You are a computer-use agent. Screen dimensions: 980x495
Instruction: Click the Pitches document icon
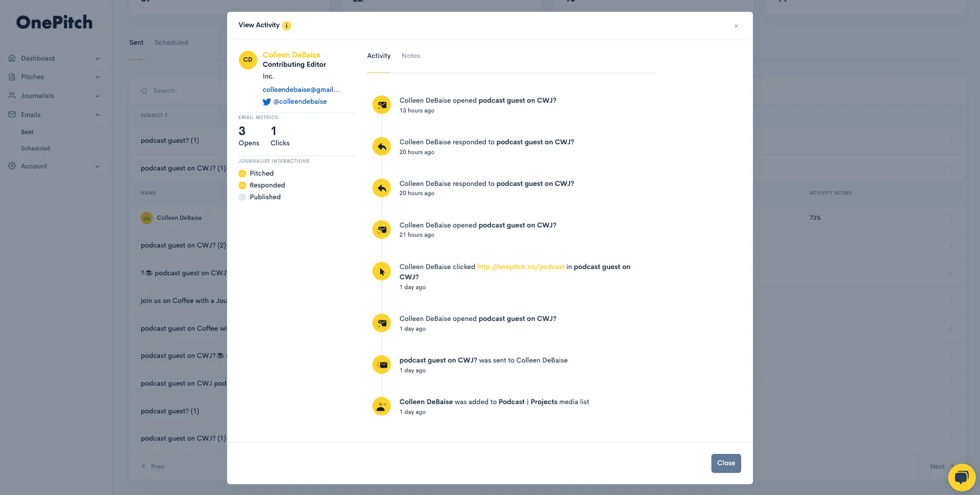(x=12, y=77)
